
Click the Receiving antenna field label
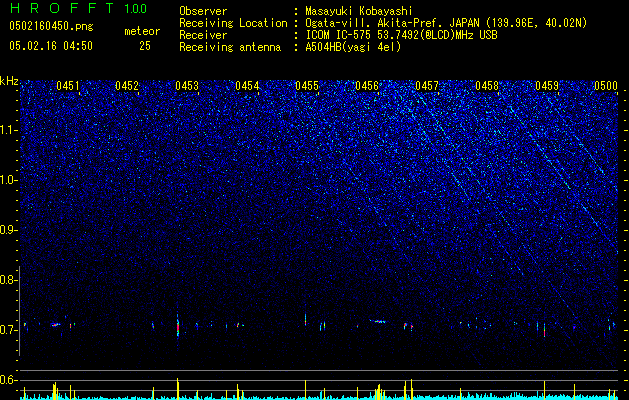tap(230, 47)
